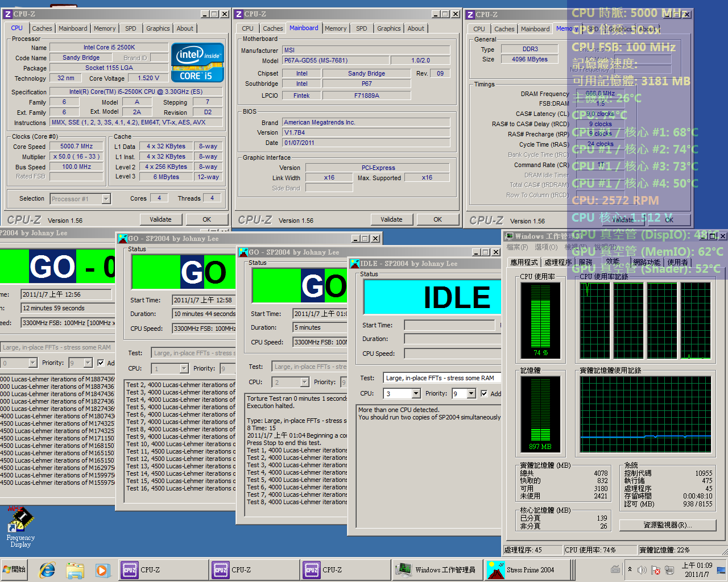
Task: Click the Level 3 cache value 6 MBytes
Action: tap(166, 177)
